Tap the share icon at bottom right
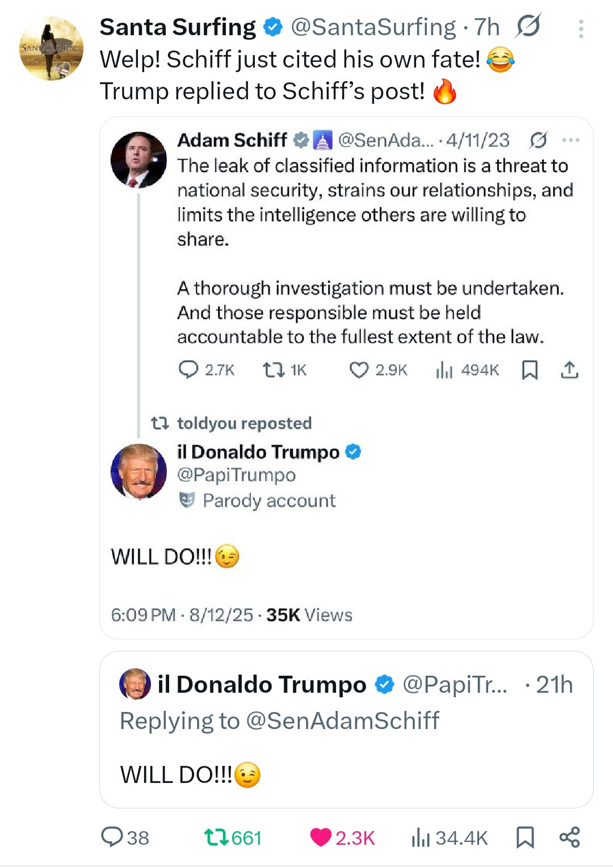The height and width of the screenshot is (868, 613). tap(569, 837)
